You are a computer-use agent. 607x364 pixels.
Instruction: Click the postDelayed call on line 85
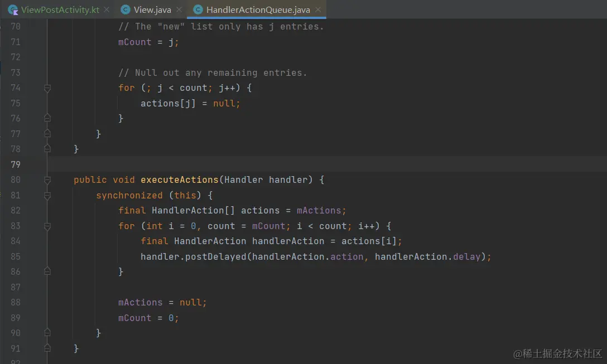(215, 256)
